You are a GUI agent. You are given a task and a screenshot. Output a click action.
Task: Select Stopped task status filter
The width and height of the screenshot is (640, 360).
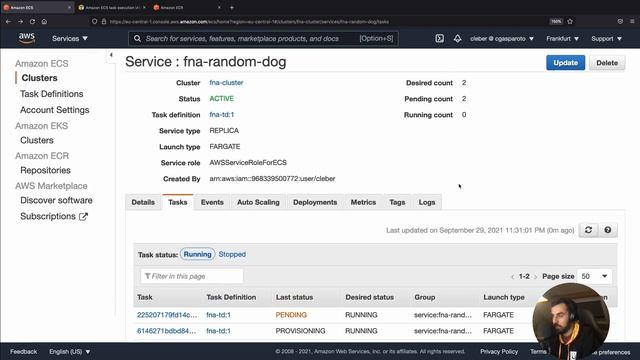pos(232,254)
